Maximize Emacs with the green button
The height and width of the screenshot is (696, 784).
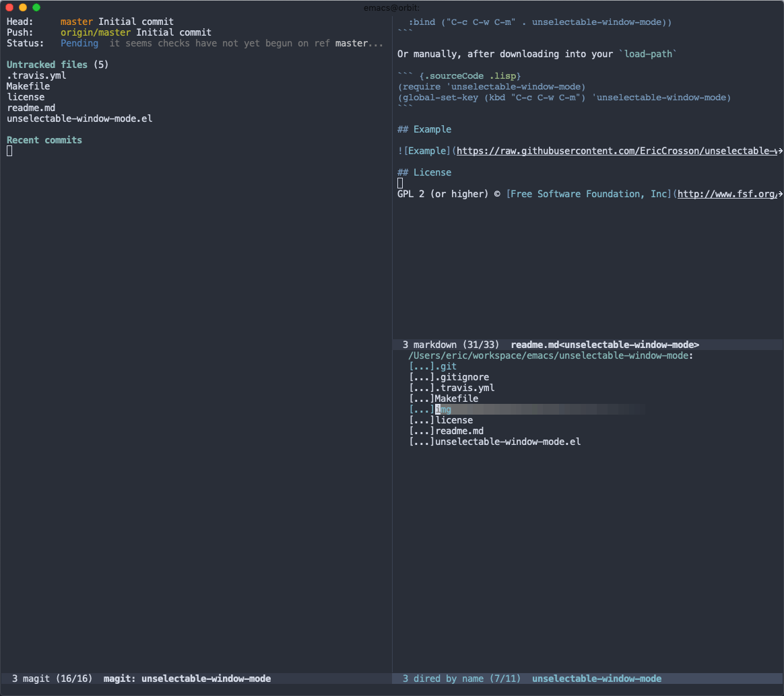point(36,7)
